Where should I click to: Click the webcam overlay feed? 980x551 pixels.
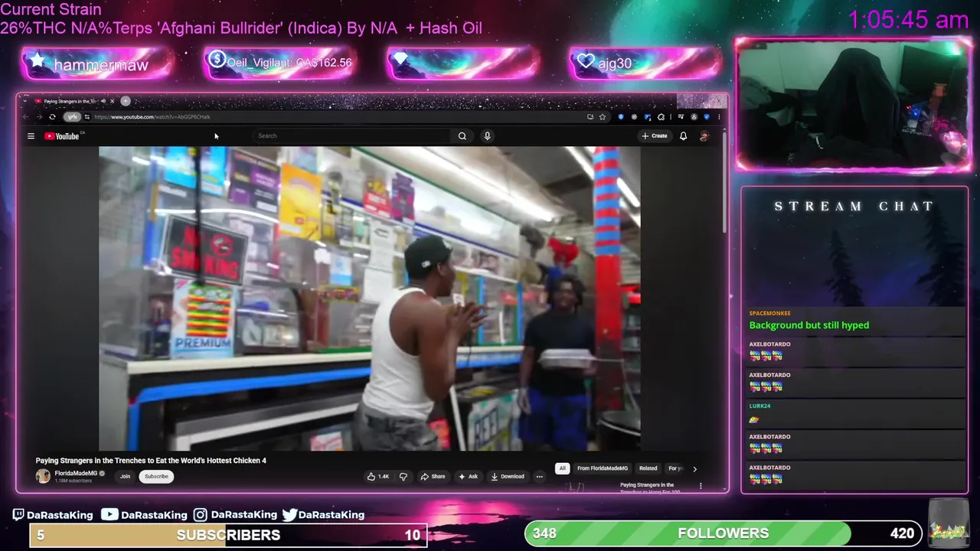click(854, 105)
